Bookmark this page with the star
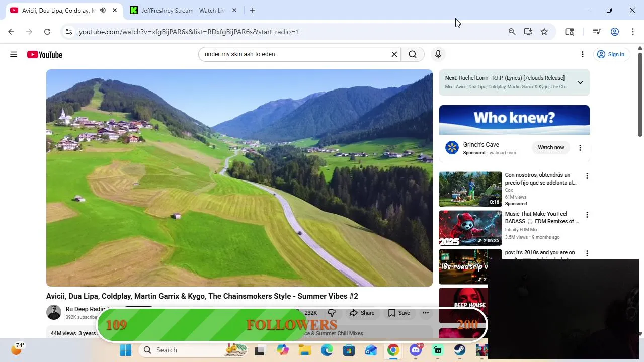The image size is (644, 362). [x=544, y=32]
